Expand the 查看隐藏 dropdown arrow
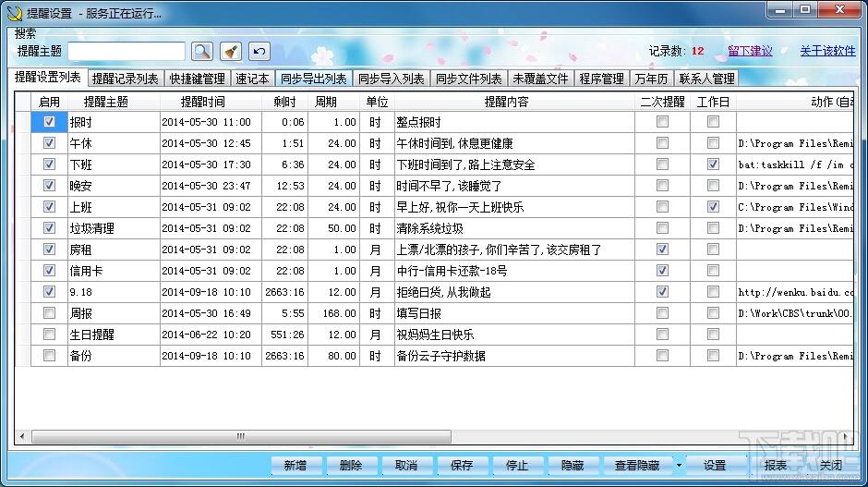 tap(679, 466)
